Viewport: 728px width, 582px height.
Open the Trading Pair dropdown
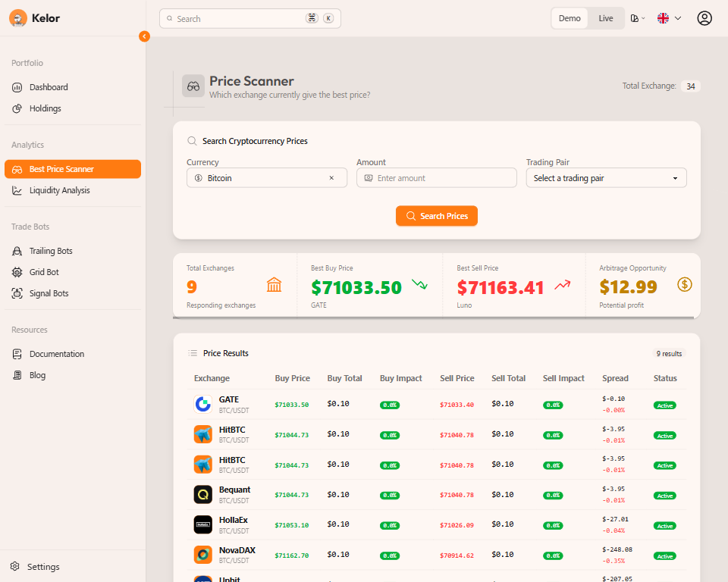point(606,178)
